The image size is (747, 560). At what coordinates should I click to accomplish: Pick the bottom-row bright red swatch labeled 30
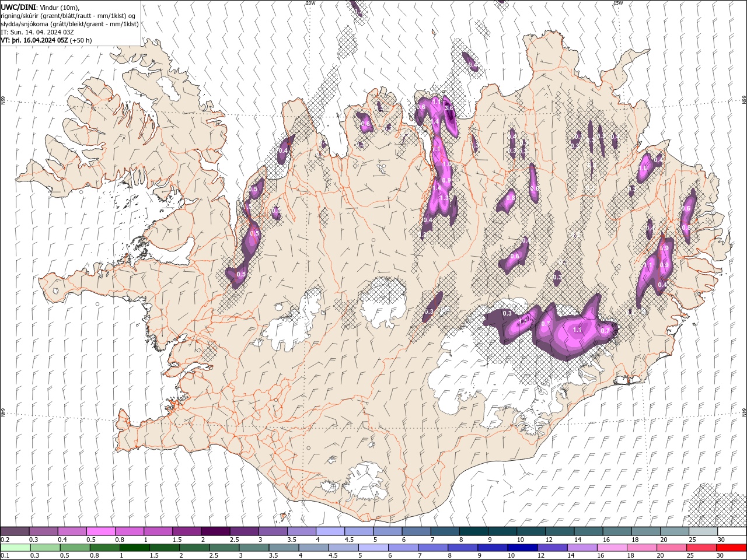731,548
